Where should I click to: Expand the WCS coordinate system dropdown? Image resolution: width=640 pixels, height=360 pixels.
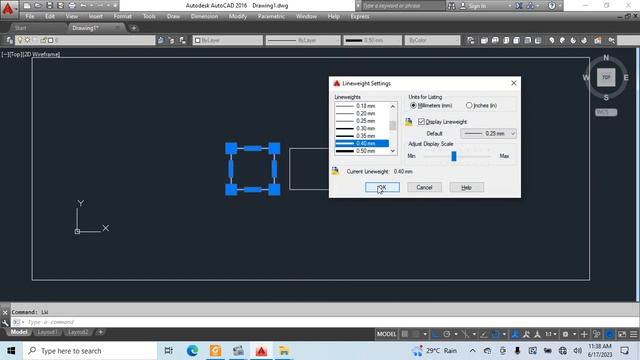click(x=606, y=112)
